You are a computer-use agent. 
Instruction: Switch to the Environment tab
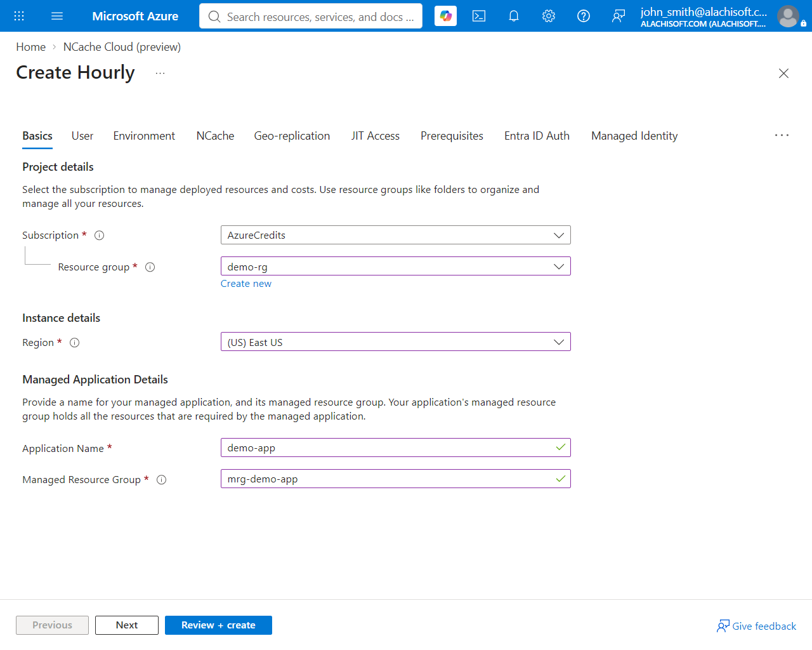[144, 136]
